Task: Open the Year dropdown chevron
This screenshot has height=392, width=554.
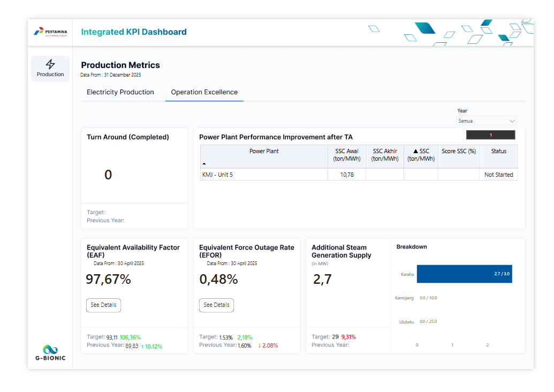Action: coord(512,121)
